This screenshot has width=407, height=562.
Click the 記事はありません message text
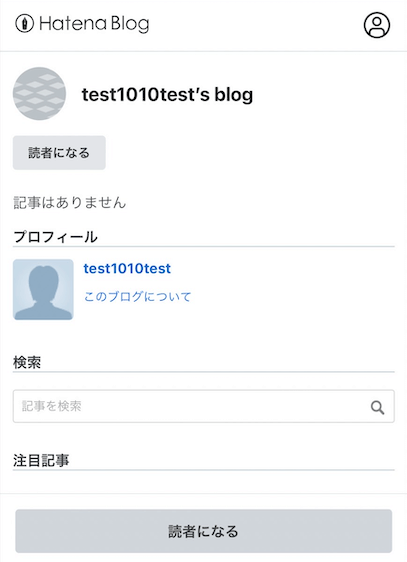tap(70, 203)
